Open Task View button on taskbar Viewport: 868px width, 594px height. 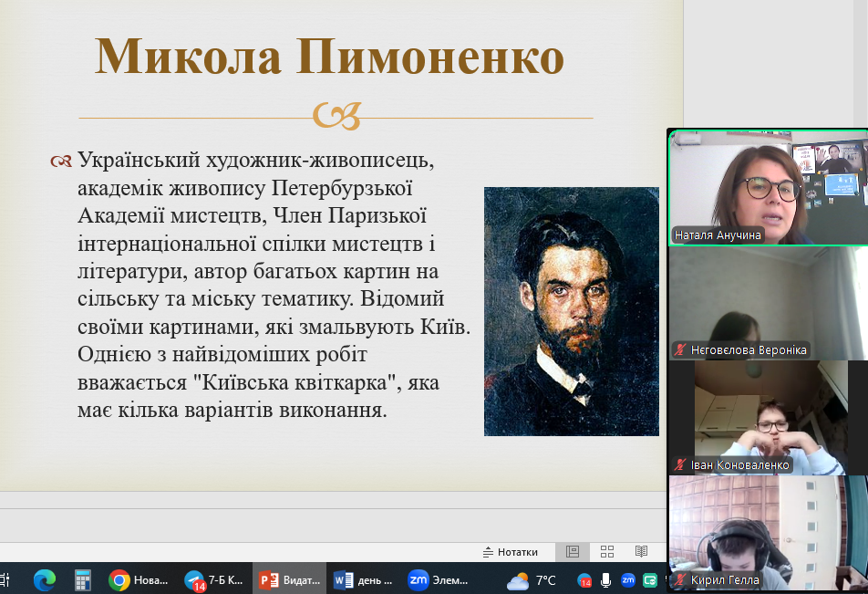click(5, 580)
